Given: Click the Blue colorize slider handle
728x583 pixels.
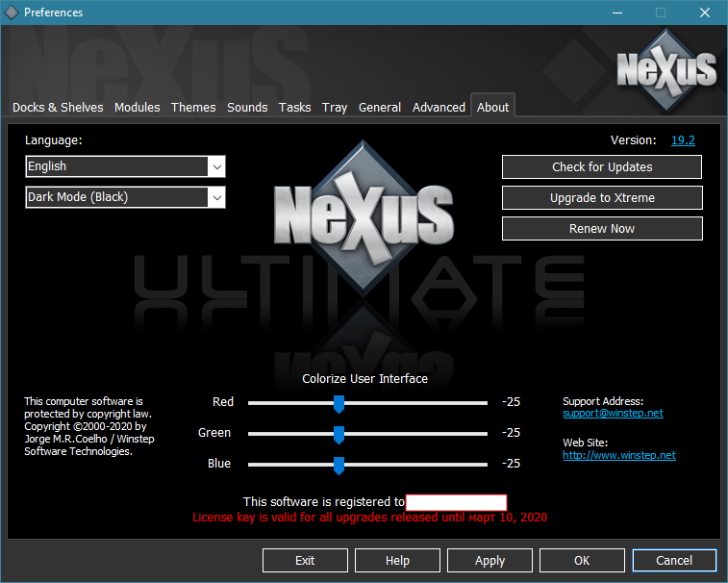Looking at the screenshot, I should [339, 465].
